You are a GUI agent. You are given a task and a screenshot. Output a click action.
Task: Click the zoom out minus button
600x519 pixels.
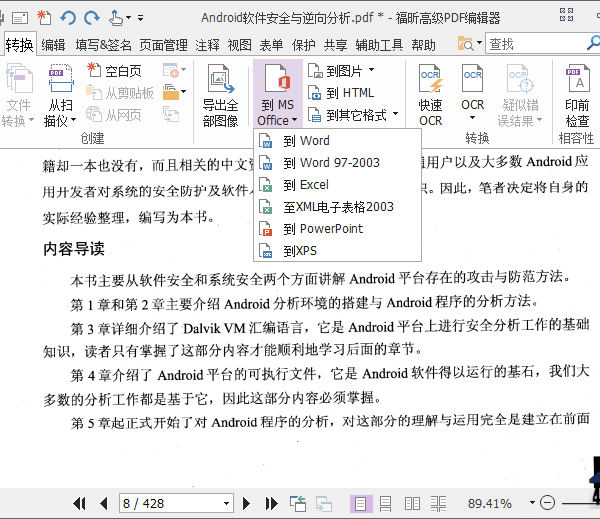point(547,503)
